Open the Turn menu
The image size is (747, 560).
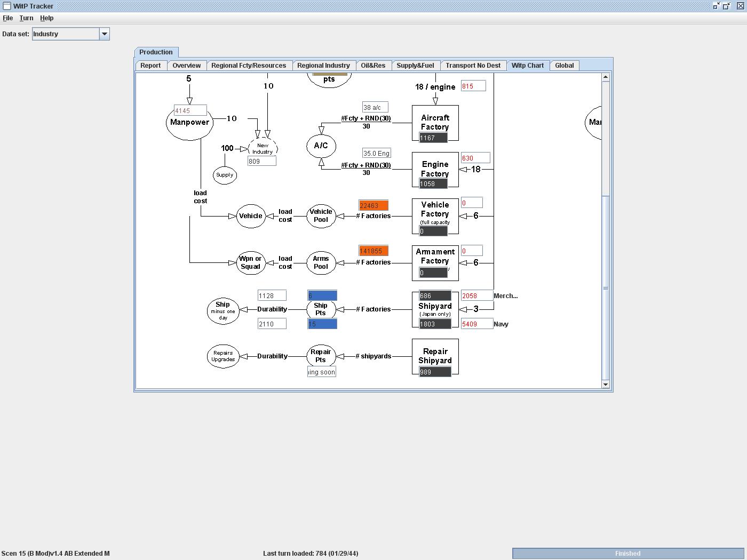click(26, 18)
